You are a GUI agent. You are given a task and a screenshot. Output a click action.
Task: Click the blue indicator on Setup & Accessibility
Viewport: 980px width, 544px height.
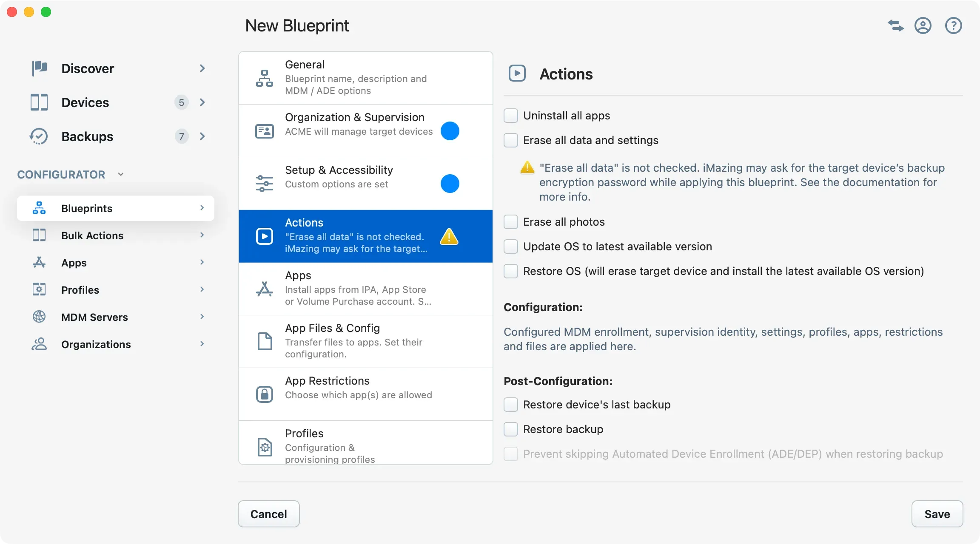pos(450,184)
